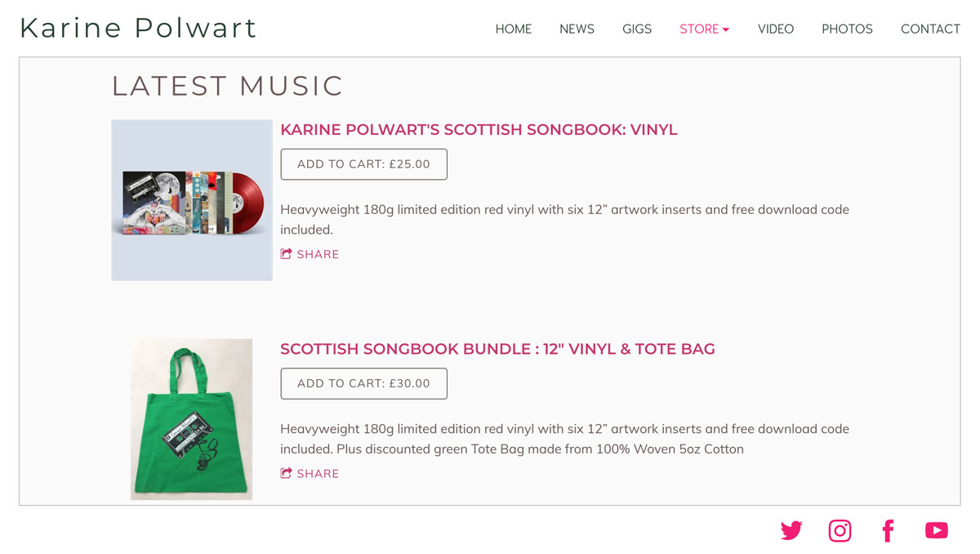The height and width of the screenshot is (554, 980).
Task: View the PHOTOS page
Action: click(847, 29)
